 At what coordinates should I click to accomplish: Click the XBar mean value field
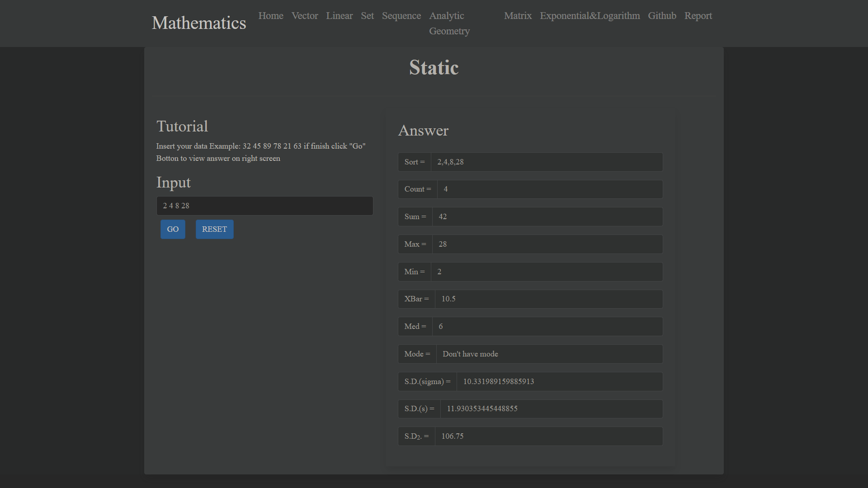[548, 299]
